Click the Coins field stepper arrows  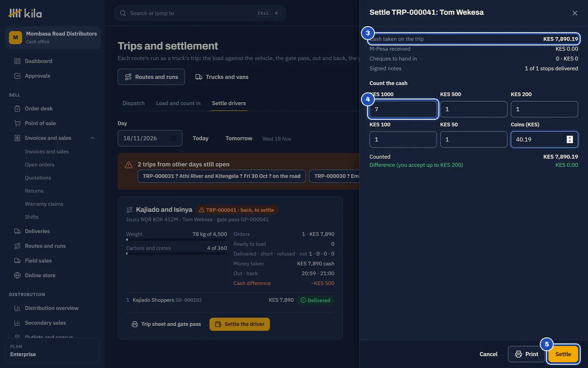(570, 139)
